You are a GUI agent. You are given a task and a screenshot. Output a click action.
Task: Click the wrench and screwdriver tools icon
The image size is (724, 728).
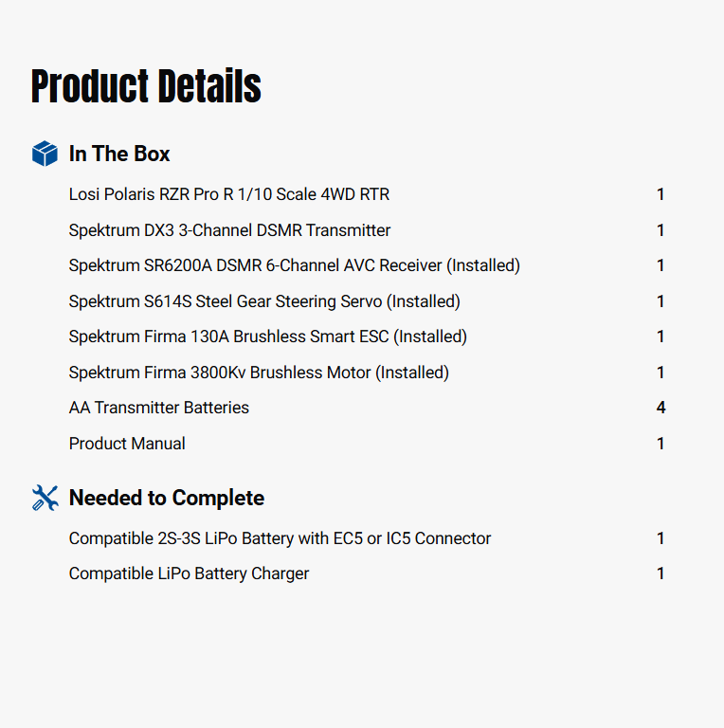[45, 498]
